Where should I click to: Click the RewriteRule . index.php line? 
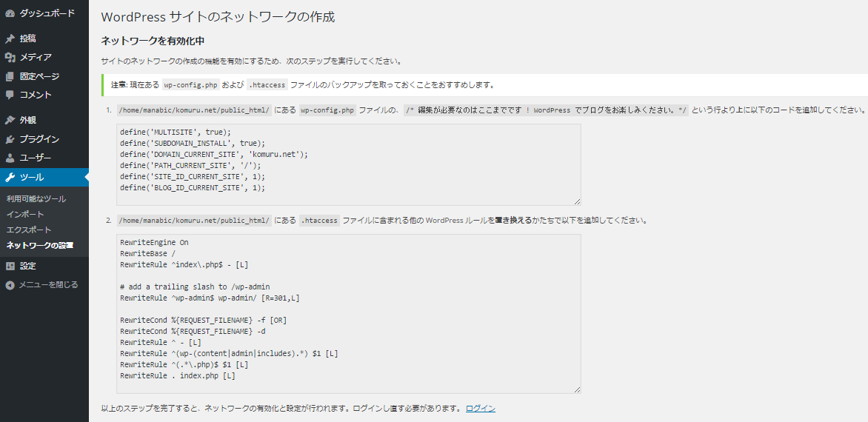[x=178, y=375]
